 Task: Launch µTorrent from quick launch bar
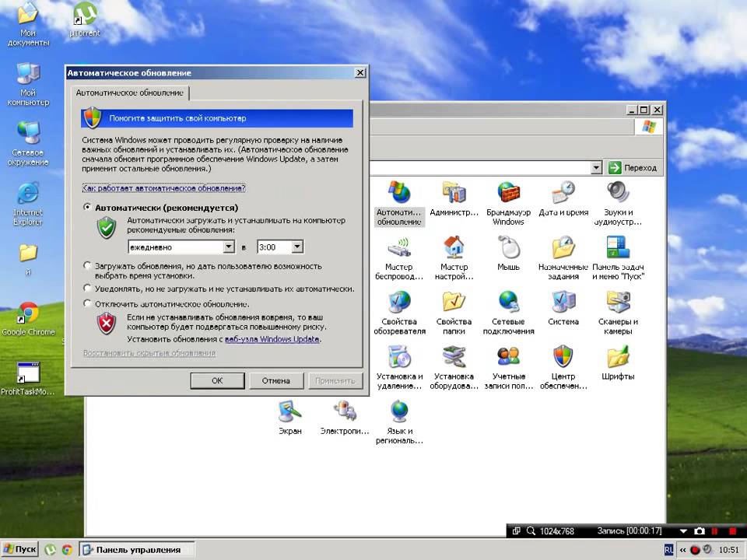click(50, 550)
